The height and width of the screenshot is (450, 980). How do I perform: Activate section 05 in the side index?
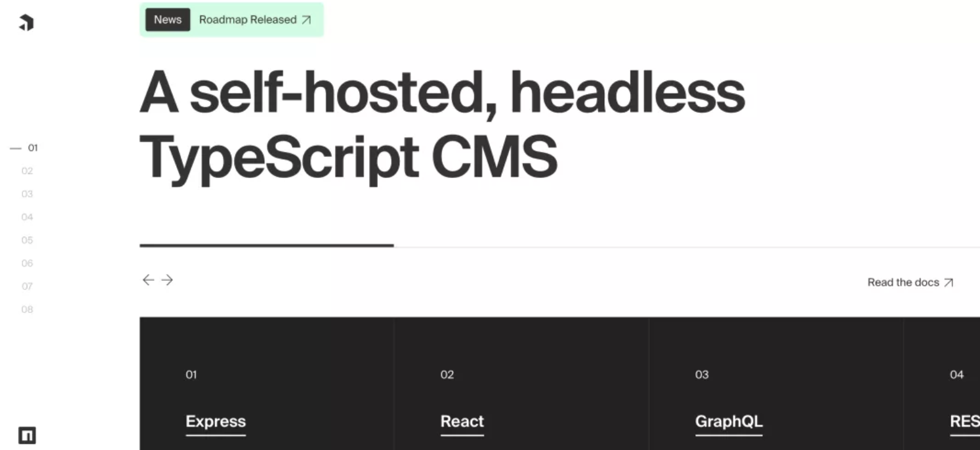pos(27,240)
